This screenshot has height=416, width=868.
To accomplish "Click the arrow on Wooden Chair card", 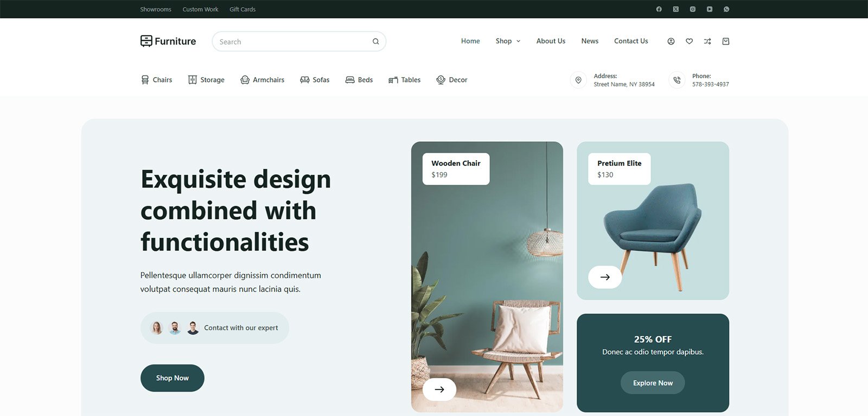I will [x=439, y=389].
